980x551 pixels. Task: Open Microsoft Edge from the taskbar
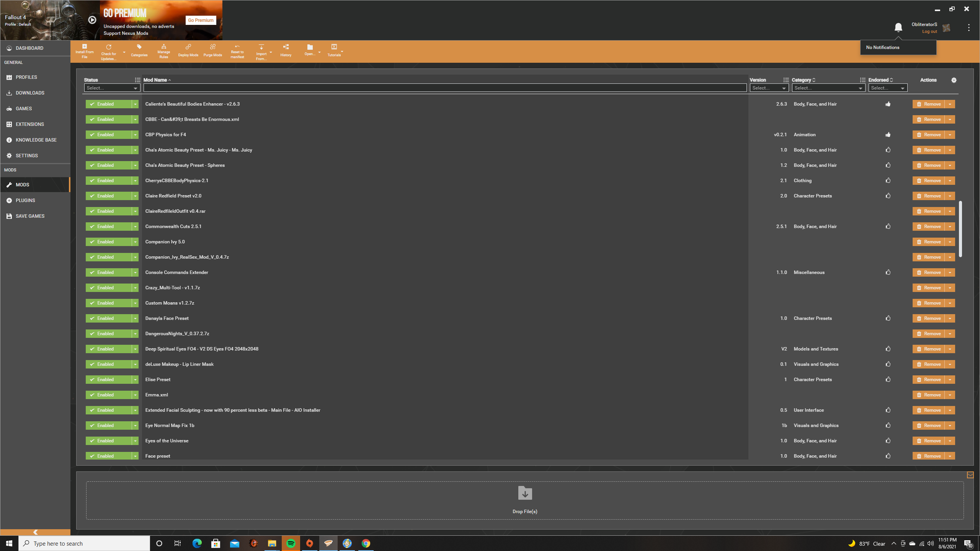[x=197, y=543]
